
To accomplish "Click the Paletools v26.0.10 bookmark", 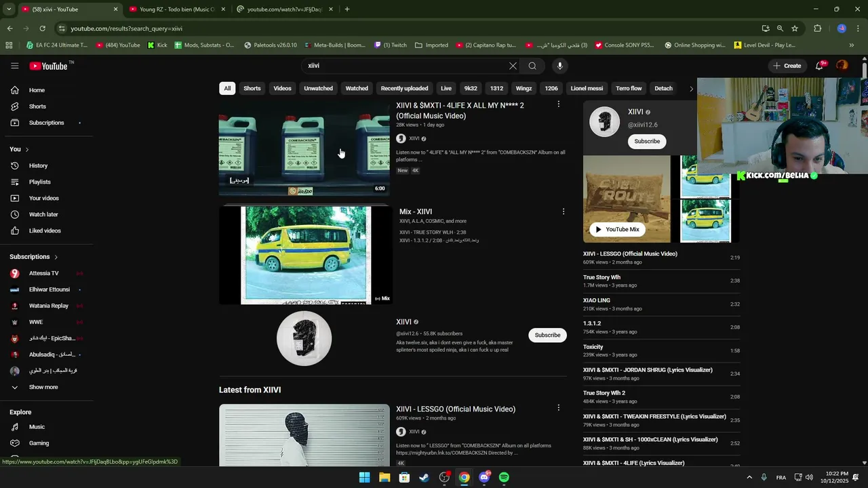I will 270,45.
